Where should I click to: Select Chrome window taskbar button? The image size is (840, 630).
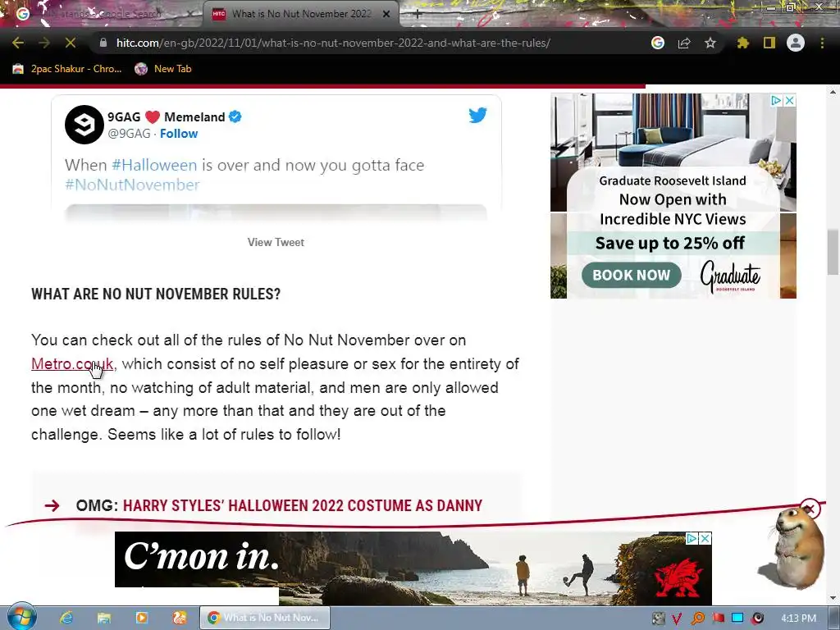click(265, 618)
